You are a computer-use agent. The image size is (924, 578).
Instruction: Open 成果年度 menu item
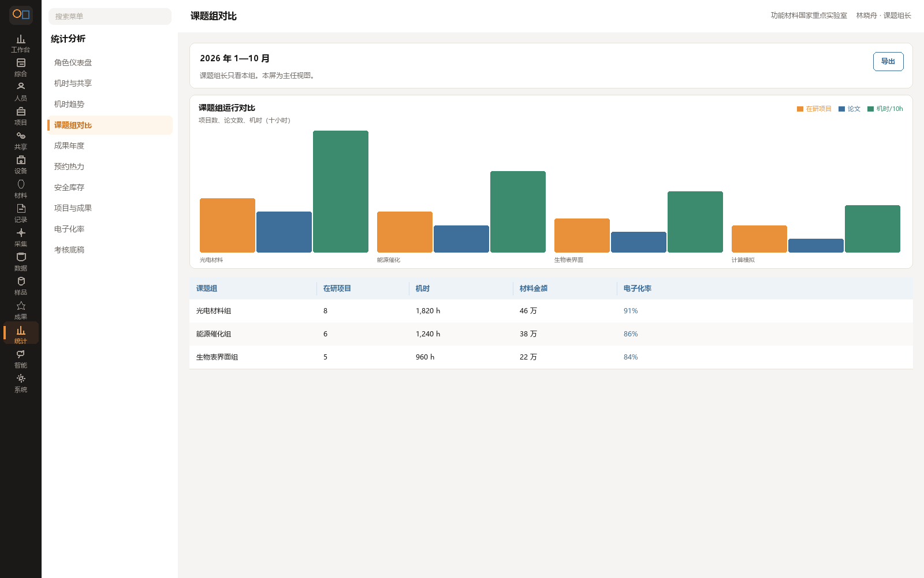tap(110, 146)
